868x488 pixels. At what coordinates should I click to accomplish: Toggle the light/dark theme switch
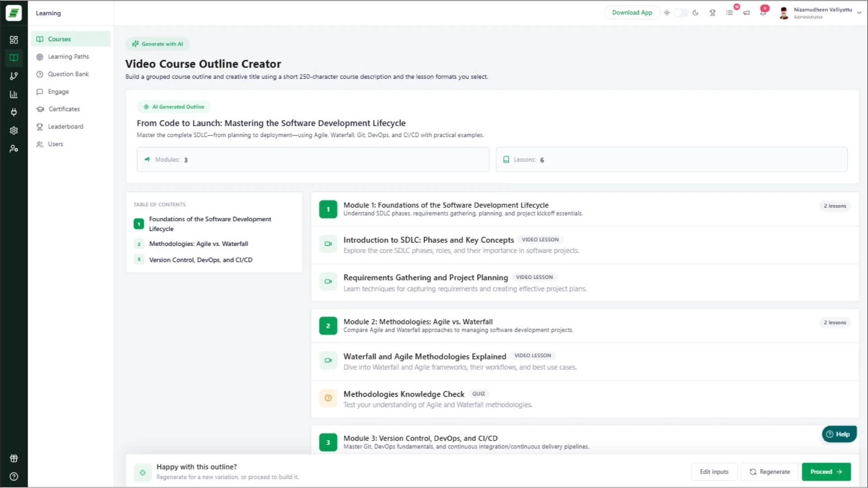(681, 13)
